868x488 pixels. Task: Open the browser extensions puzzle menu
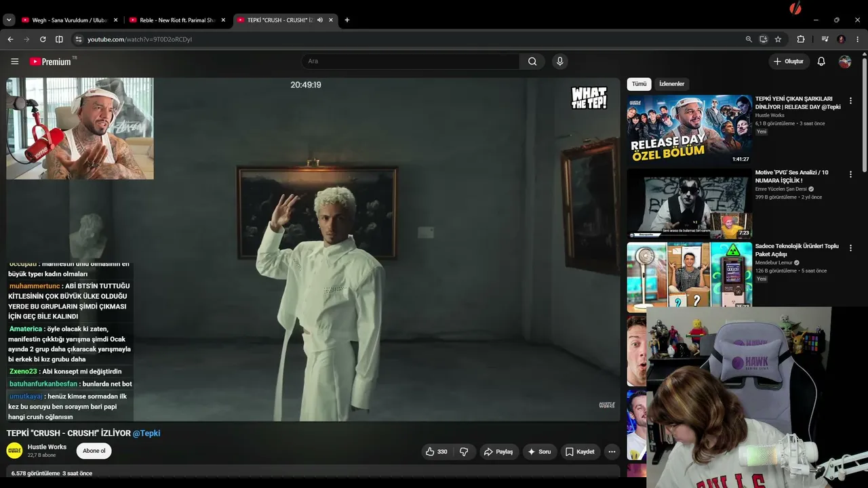coord(800,39)
